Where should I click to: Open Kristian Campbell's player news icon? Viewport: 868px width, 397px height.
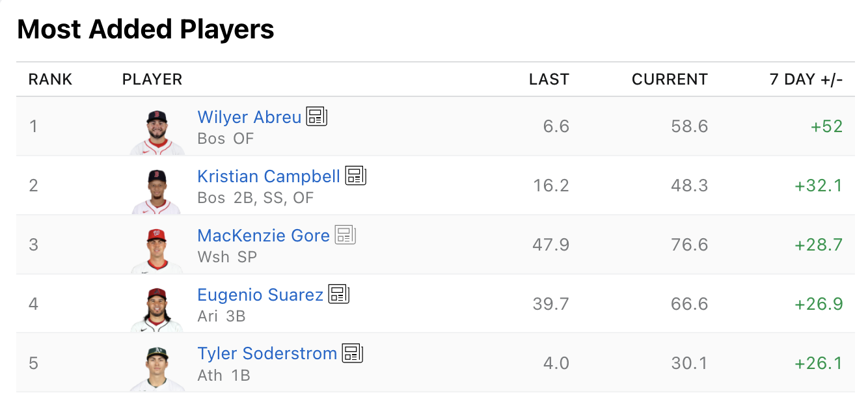(355, 176)
